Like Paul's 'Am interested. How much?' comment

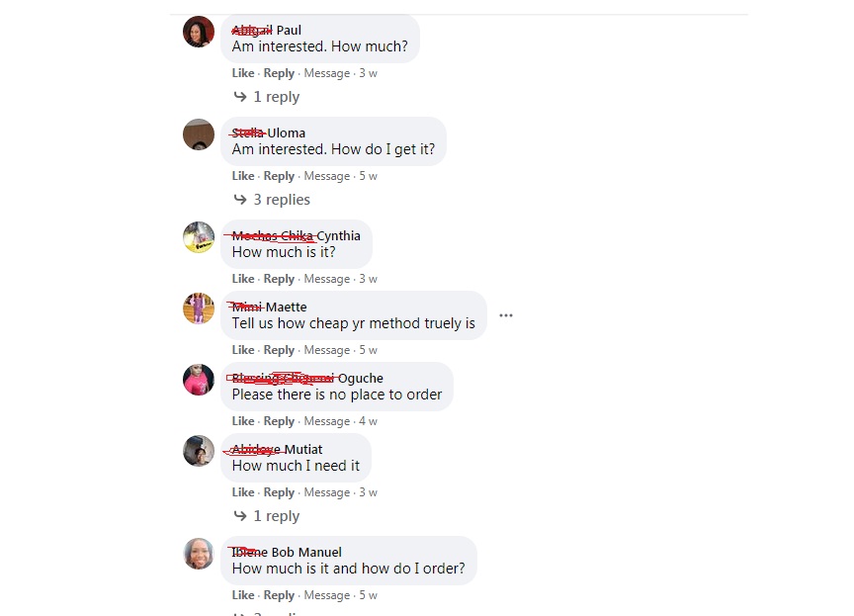(243, 73)
